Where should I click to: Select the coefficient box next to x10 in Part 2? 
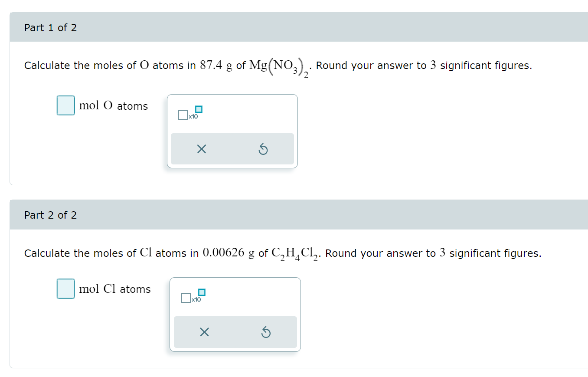tap(186, 298)
